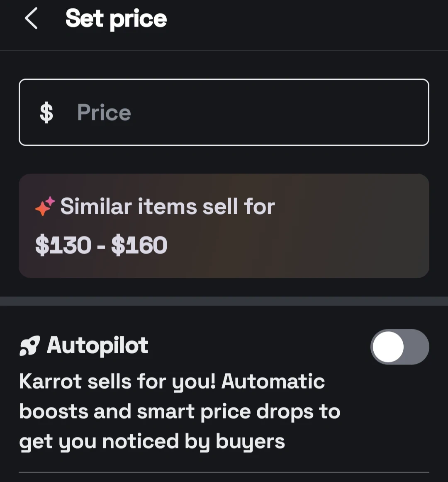
Task: Select the $160 upper suggested price
Action: pyautogui.click(x=139, y=245)
